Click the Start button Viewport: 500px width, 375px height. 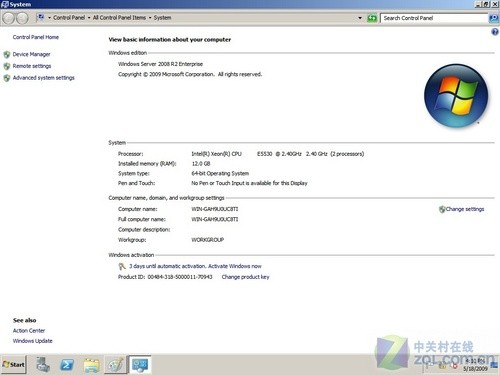click(x=14, y=365)
